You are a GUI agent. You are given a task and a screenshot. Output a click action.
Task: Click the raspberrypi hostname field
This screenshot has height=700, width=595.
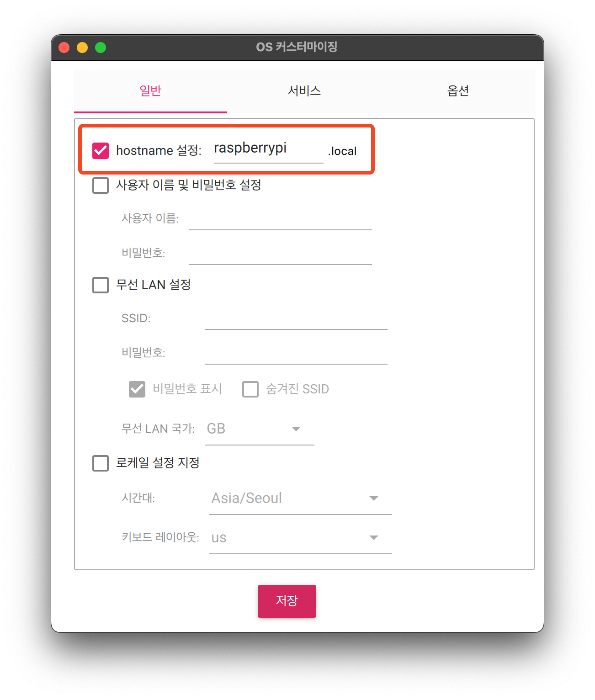pos(268,149)
